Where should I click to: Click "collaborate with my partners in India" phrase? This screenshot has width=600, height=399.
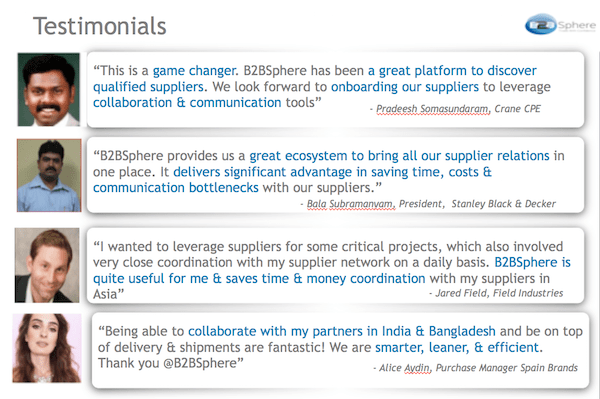(299, 331)
